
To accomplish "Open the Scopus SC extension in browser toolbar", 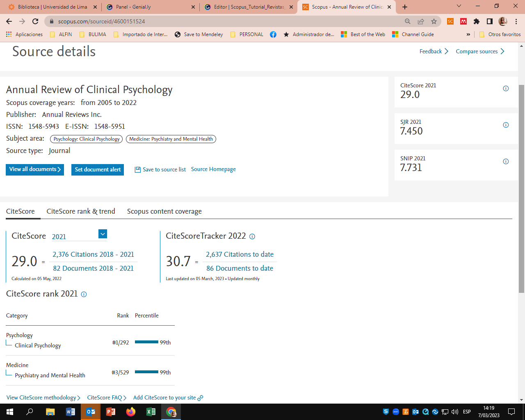I will click(x=450, y=21).
